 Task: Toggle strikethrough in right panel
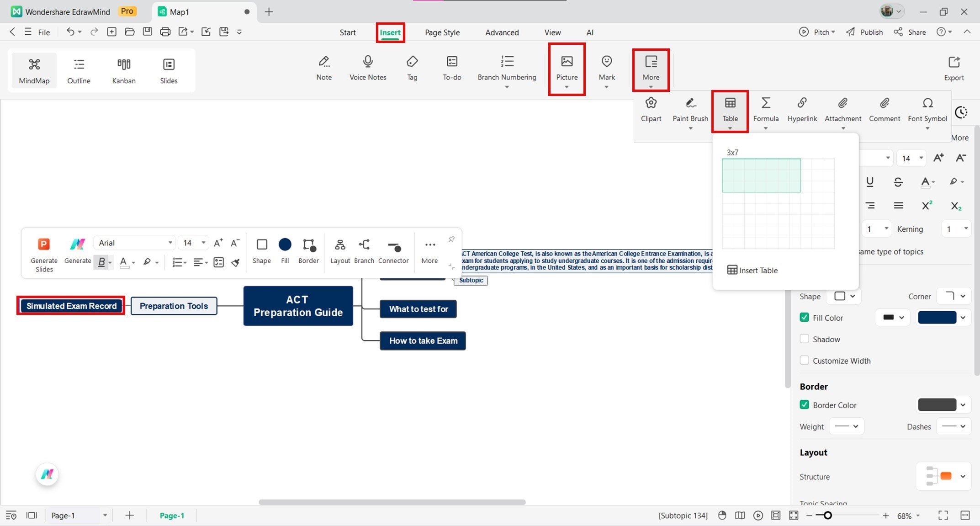click(x=898, y=182)
